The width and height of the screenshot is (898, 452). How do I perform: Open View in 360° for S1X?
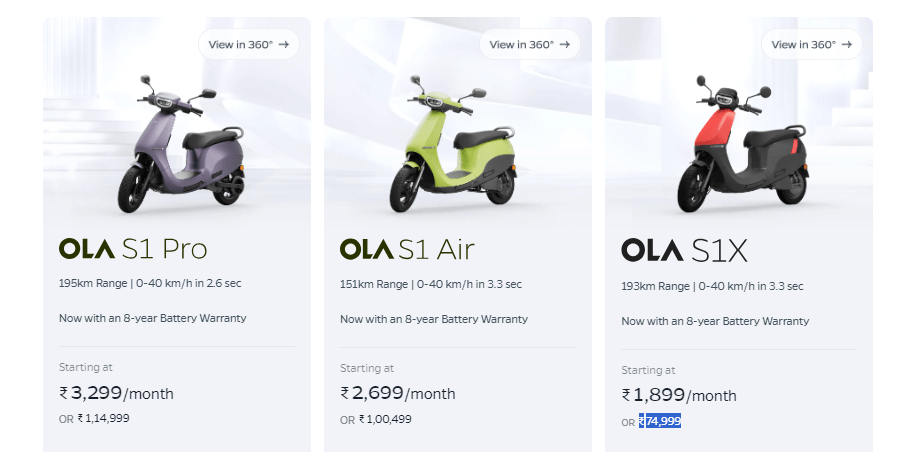(810, 44)
